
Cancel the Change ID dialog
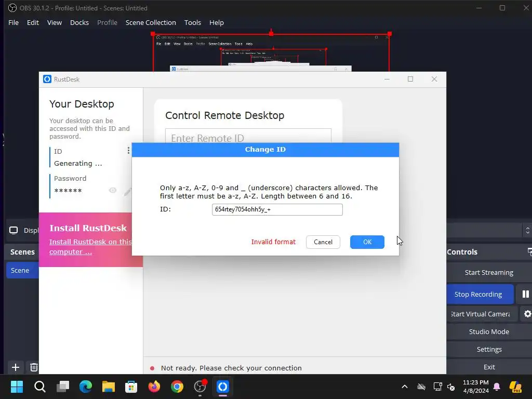[x=323, y=242]
